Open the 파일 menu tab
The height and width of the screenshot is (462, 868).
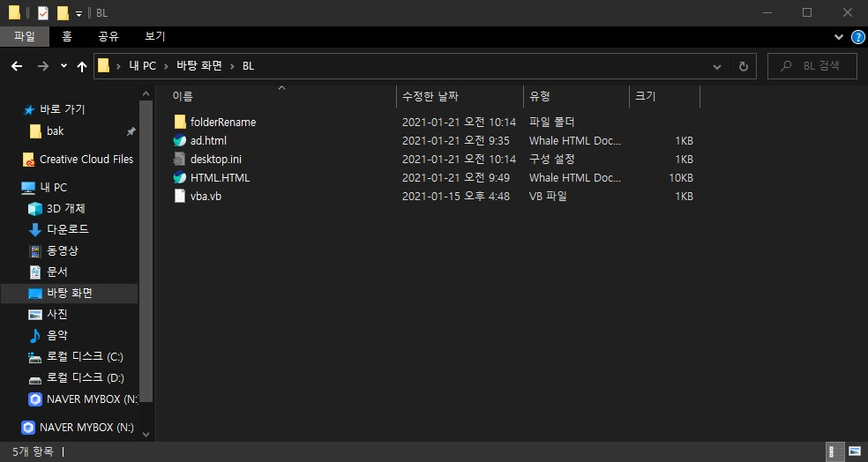coord(25,36)
